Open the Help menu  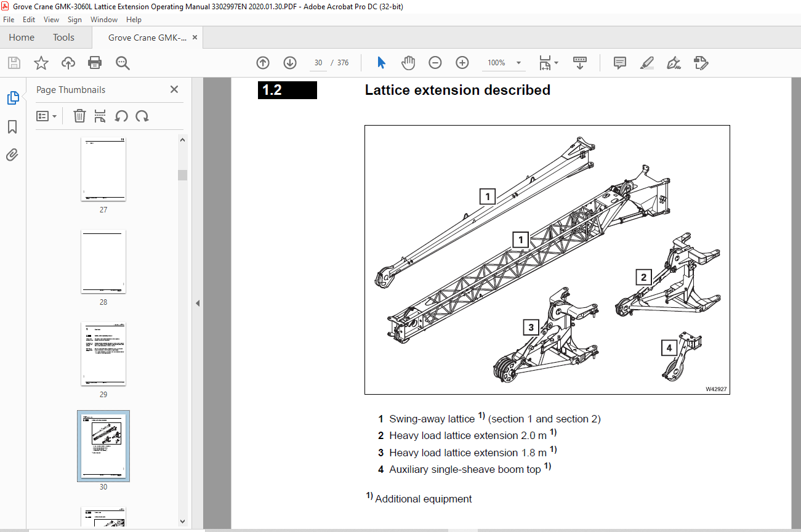pos(134,20)
